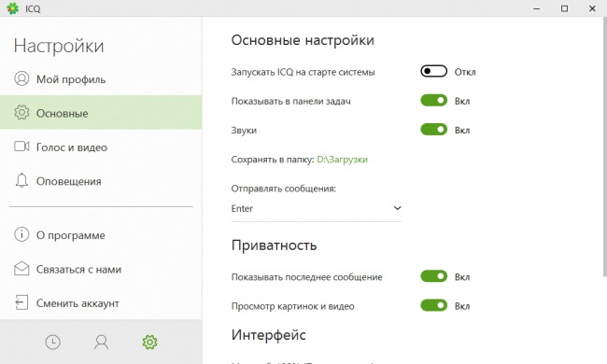Maximize the ICQ window
607x364 pixels.
pyautogui.click(x=564, y=8)
